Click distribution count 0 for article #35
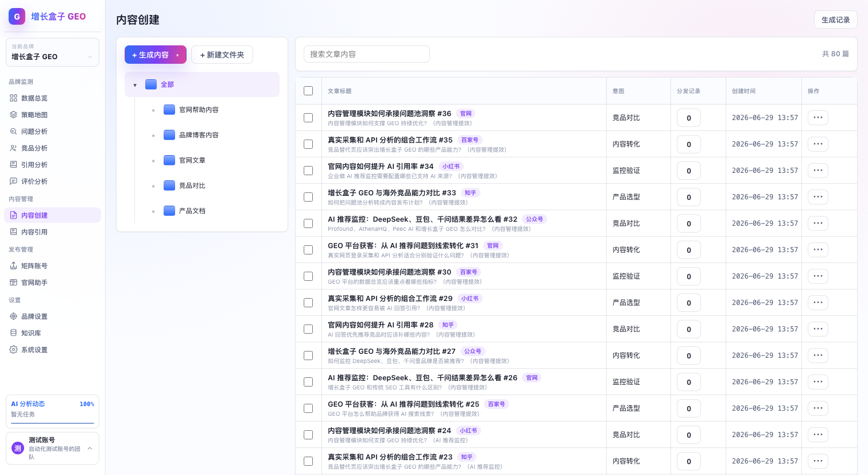868x475 pixels. click(689, 144)
